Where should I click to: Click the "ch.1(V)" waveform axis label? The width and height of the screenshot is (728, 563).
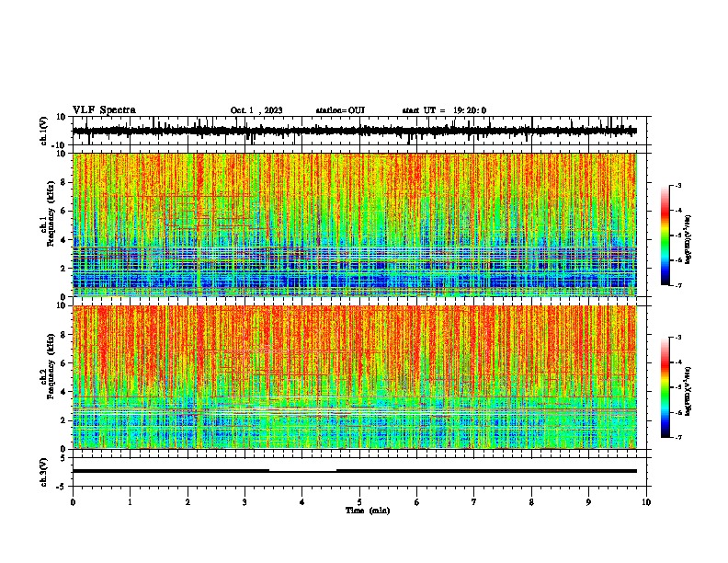(44, 131)
